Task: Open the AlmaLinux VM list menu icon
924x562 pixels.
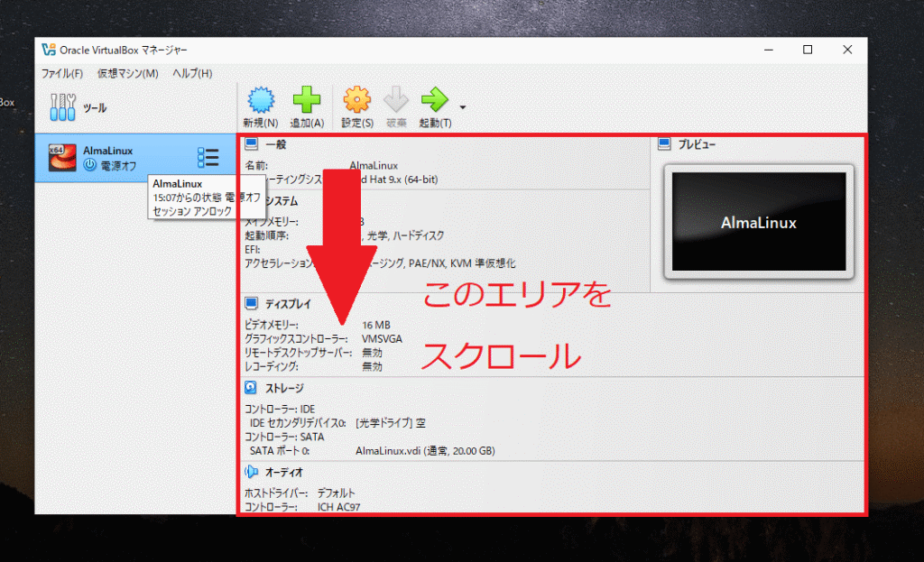Action: [208, 157]
